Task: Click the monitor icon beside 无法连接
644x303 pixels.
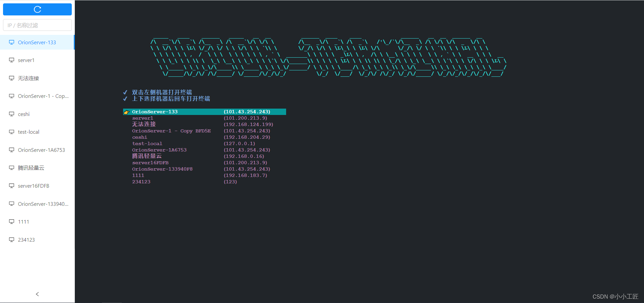Action: [x=12, y=78]
